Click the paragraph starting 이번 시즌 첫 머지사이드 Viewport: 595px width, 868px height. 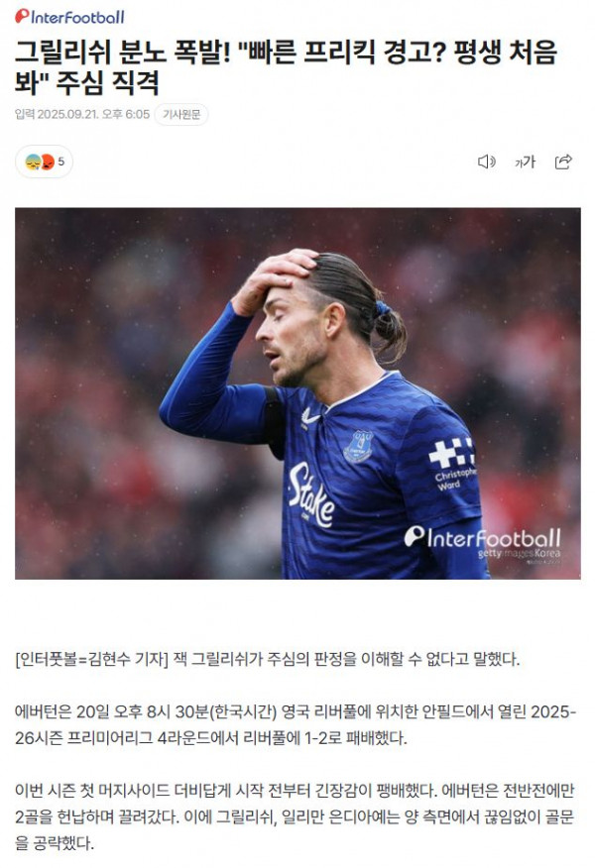295,816
